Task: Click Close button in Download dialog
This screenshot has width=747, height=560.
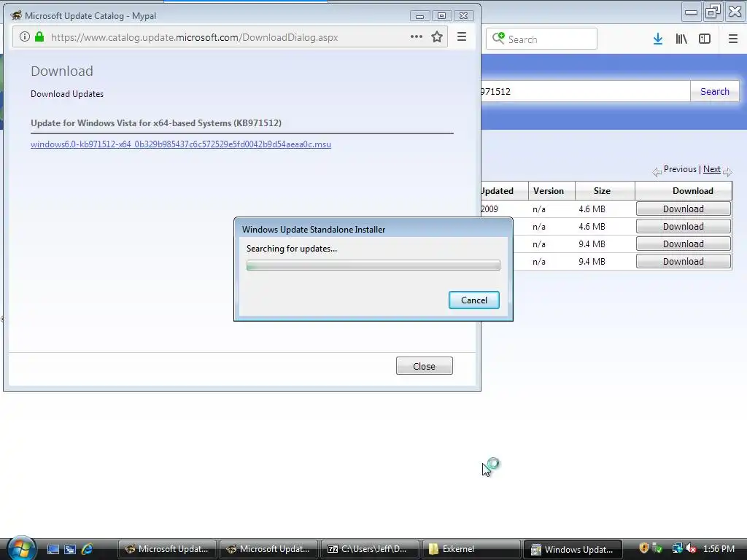Action: [x=424, y=366]
